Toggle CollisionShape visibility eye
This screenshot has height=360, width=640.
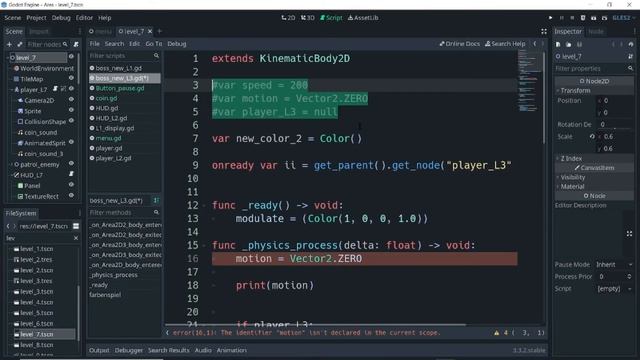71,120
